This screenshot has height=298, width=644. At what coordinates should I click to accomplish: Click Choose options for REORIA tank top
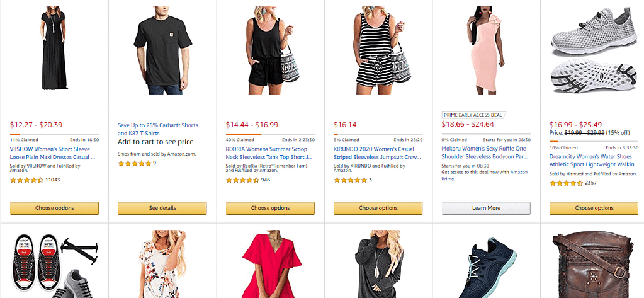pyautogui.click(x=270, y=208)
